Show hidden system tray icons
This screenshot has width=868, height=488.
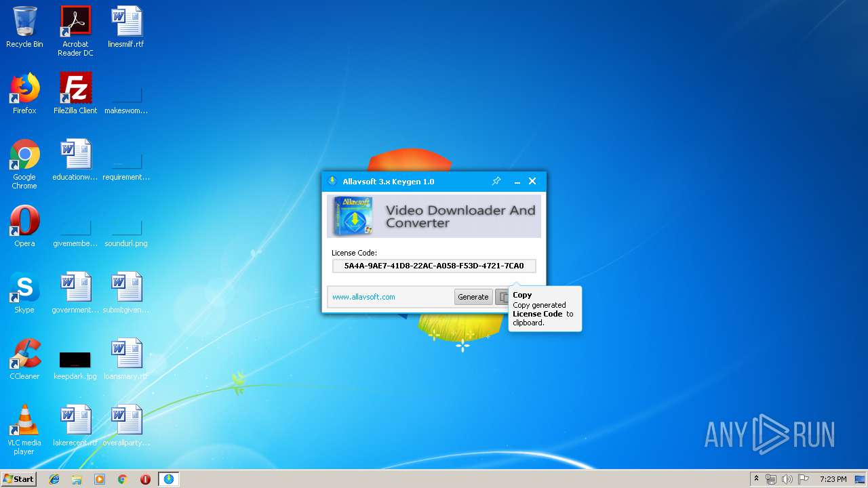tap(757, 479)
